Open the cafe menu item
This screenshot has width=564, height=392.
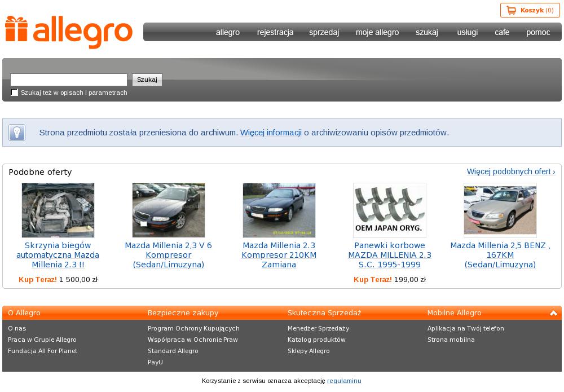(x=502, y=32)
